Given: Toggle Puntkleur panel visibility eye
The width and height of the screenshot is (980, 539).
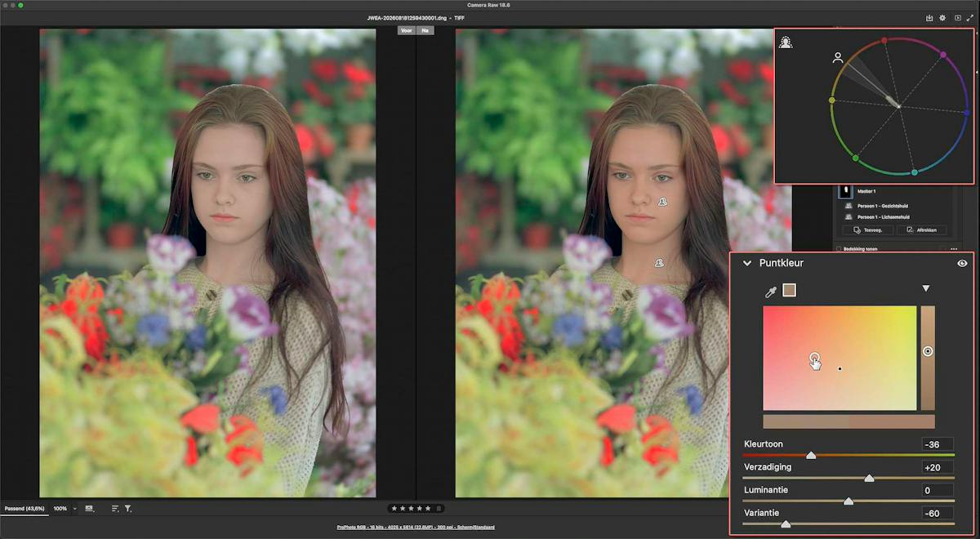Looking at the screenshot, I should 962,263.
